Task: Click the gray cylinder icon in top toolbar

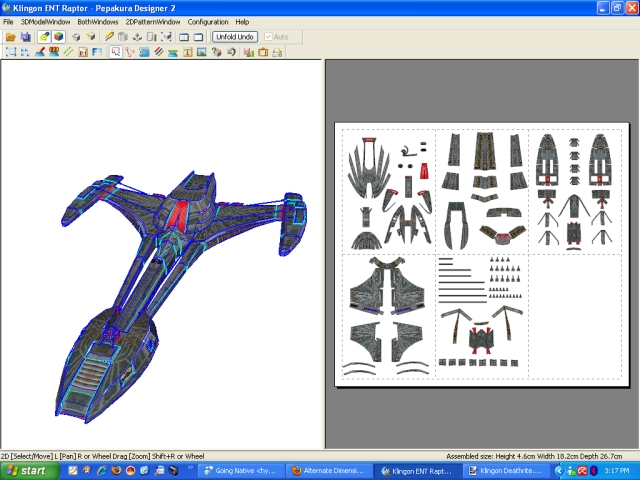Action: 123,37
